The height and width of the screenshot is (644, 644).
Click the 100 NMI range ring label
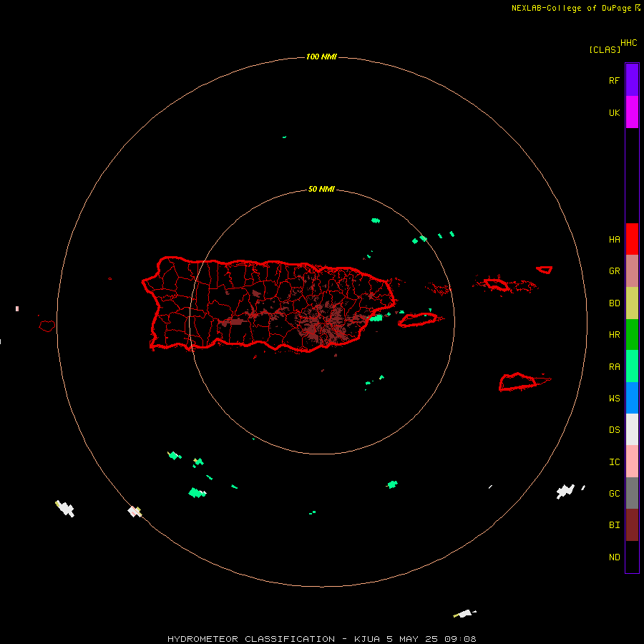(x=321, y=57)
